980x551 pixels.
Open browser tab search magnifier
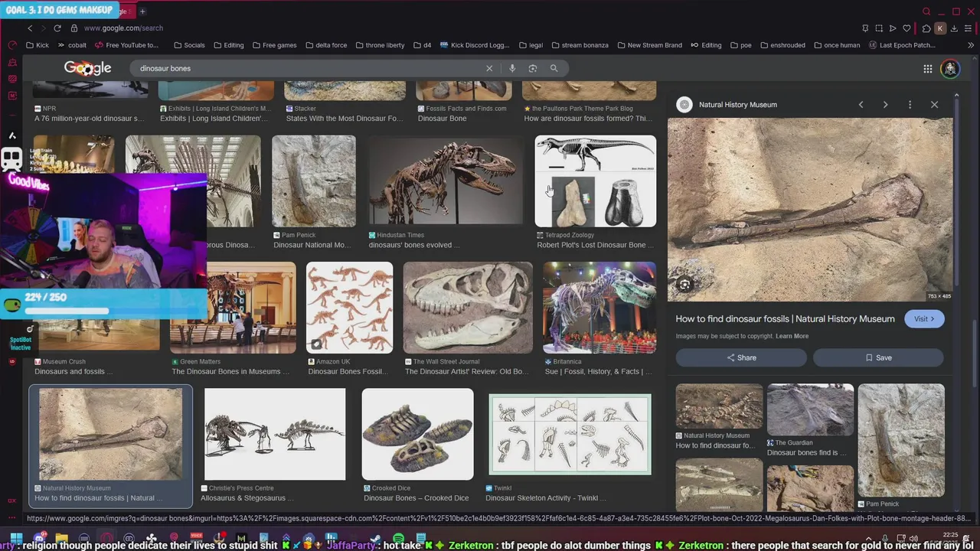click(926, 11)
